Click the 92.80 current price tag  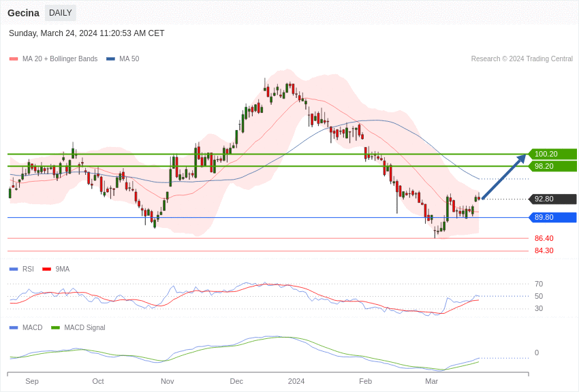coord(552,199)
